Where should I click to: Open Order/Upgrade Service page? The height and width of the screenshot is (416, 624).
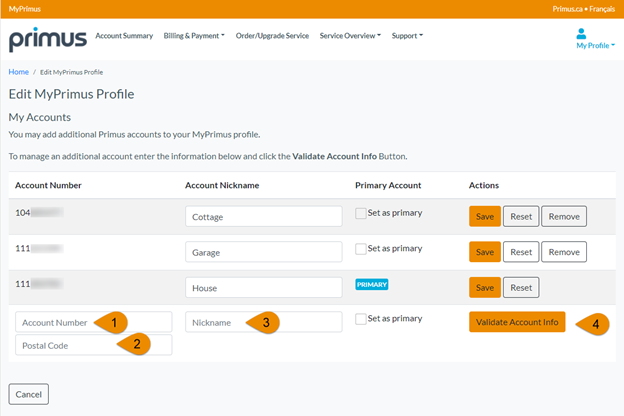point(272,36)
